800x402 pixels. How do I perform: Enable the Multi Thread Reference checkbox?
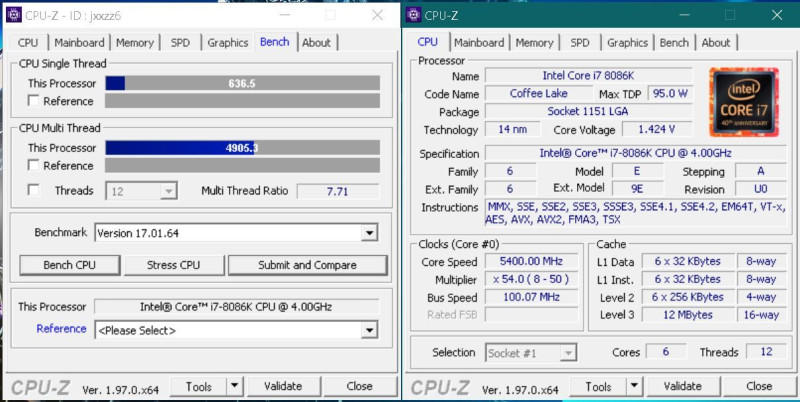tap(33, 165)
